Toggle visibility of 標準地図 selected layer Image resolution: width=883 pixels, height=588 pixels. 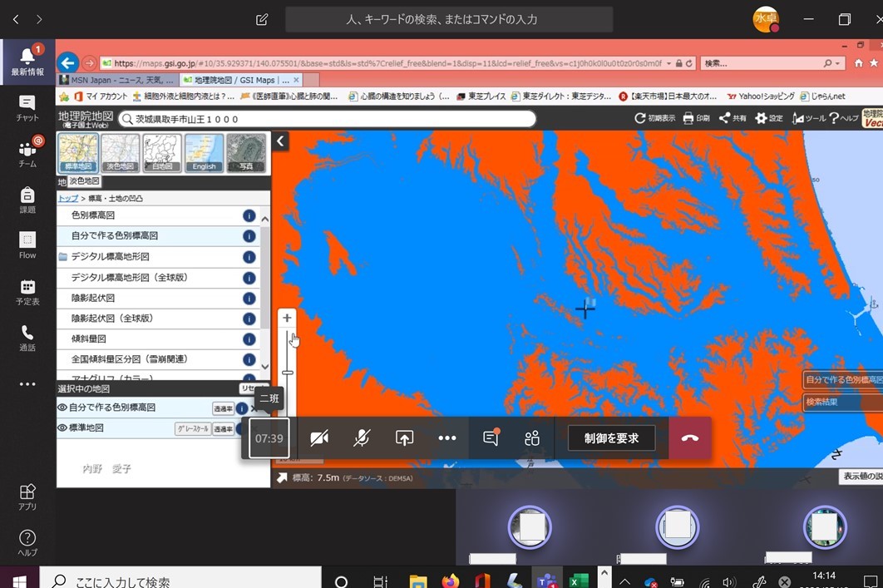click(x=62, y=428)
